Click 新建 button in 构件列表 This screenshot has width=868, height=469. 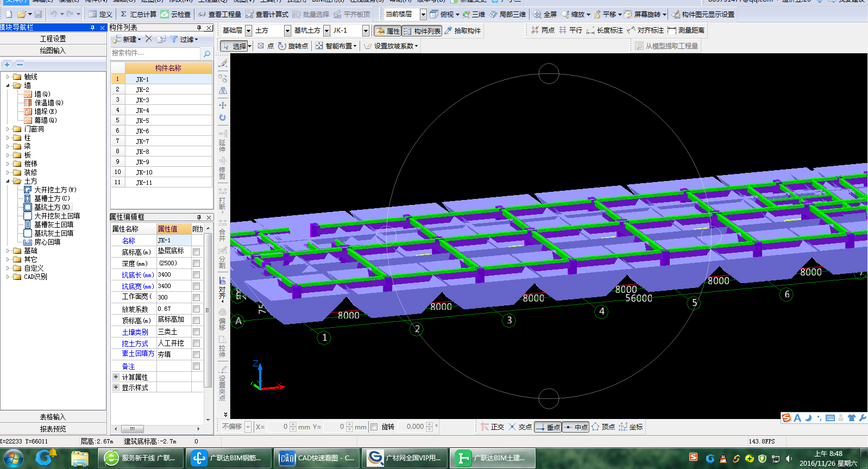tap(127, 39)
